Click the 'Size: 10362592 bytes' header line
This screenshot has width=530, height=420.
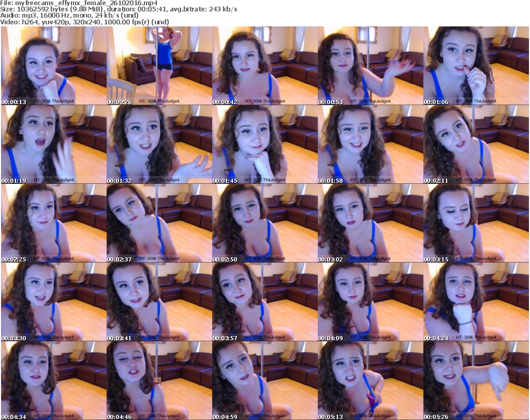[x=119, y=9]
